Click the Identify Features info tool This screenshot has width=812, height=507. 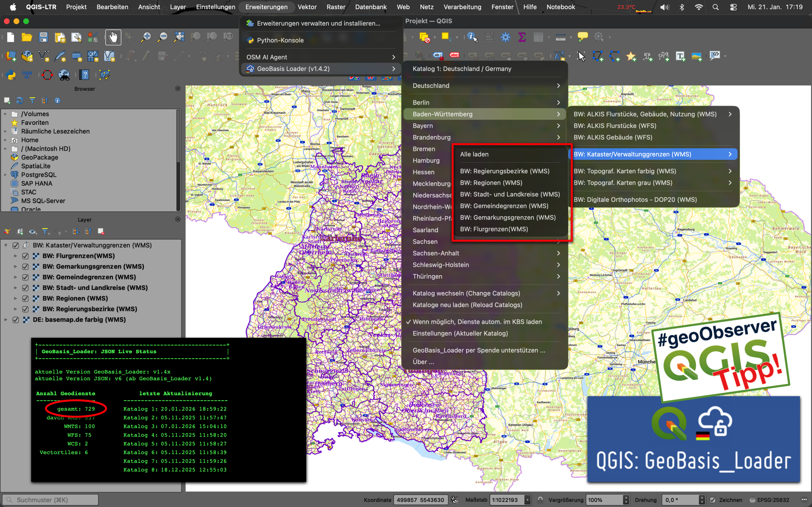click(472, 37)
